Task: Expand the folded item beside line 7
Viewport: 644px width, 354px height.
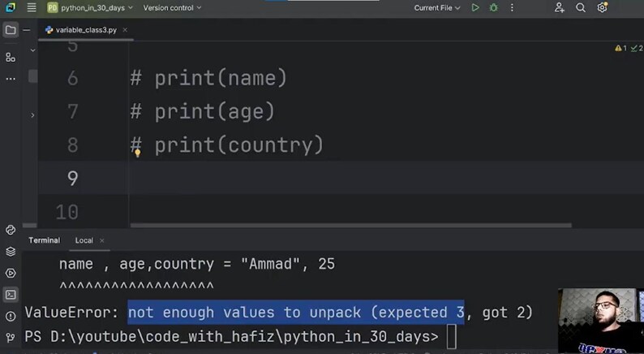Action: (x=32, y=115)
